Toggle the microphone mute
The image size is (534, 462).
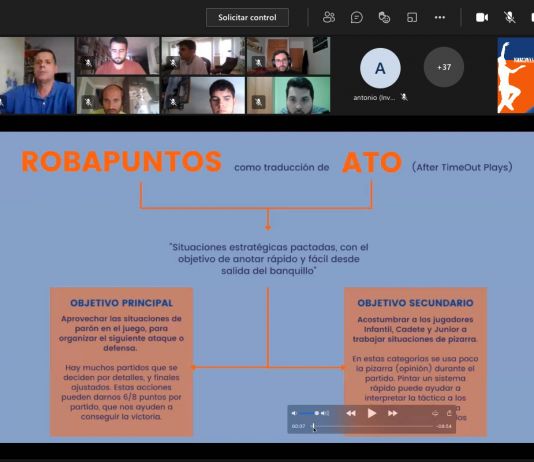pos(509,17)
